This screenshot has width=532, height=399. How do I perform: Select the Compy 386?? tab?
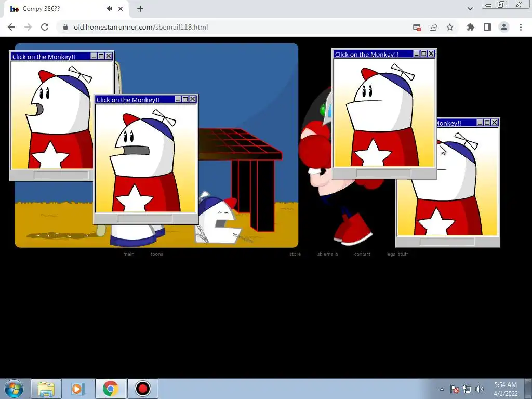(x=66, y=9)
